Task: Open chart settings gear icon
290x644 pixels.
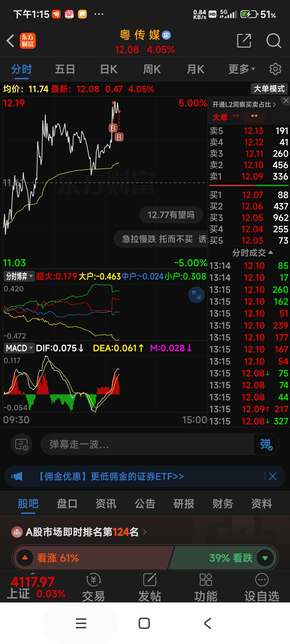Action: [275, 69]
